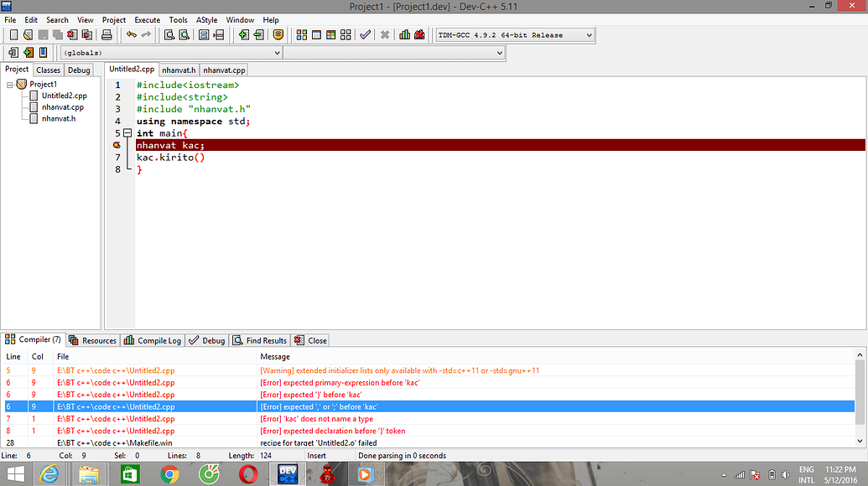Select error "expected declaration before '}' token"
Image resolution: width=868 pixels, height=486 pixels.
point(429,431)
